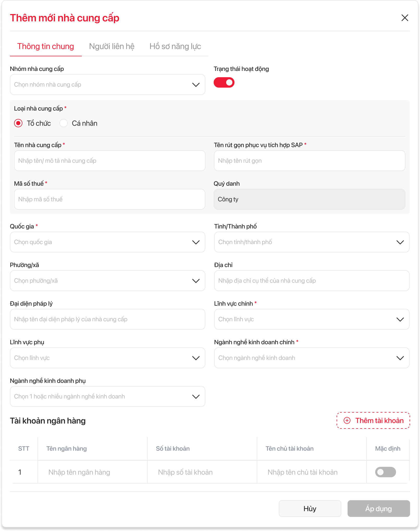Screen dimensions: 420x531
Task: Click chevron arrow in Tỉnh/Thành phố field
Action: [400, 242]
